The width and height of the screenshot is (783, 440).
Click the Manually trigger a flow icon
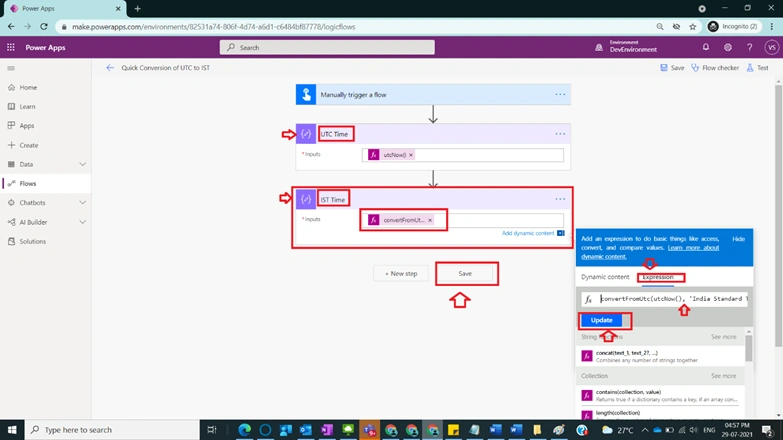[306, 94]
